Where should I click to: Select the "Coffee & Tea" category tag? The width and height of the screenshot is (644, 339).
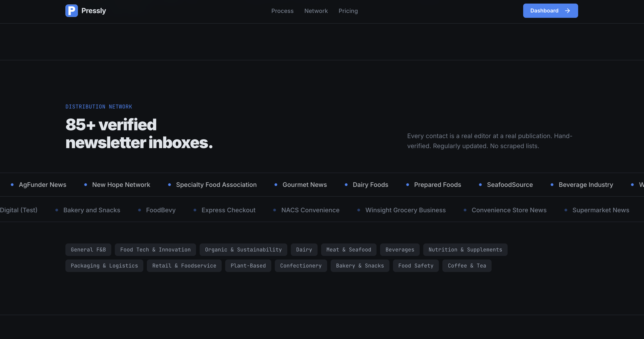coord(467,265)
